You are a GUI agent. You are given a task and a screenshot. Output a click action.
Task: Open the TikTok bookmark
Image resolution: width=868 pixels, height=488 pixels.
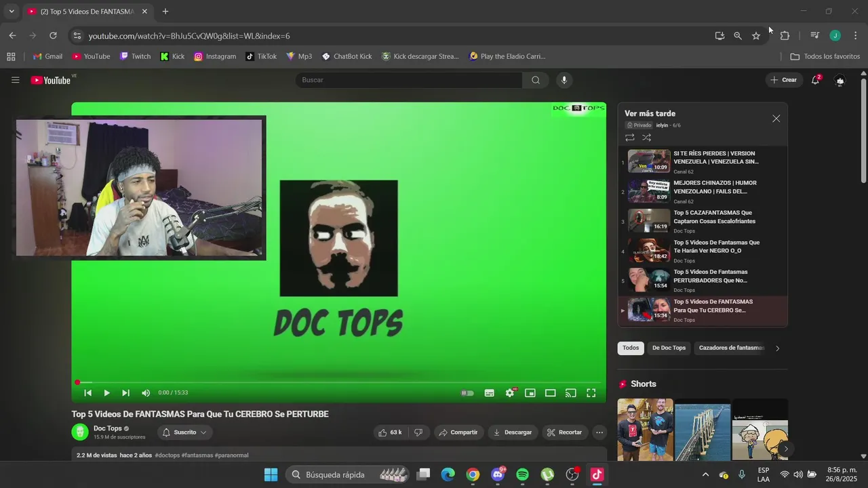(x=261, y=56)
